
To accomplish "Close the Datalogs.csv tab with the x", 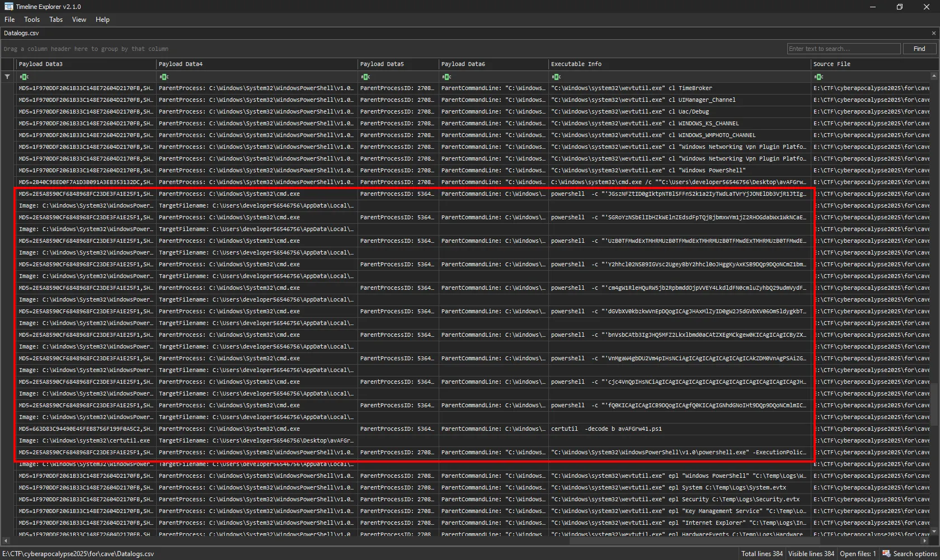I will [x=933, y=33].
